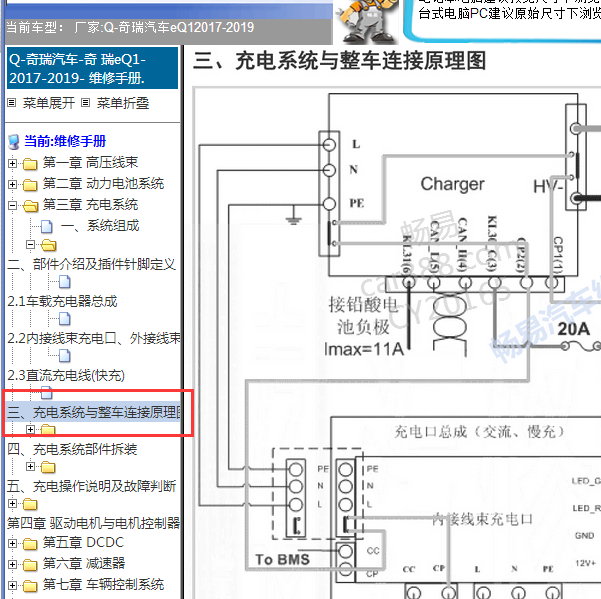The width and height of the screenshot is (601, 599).
Task: Click the page icon of 2.2内接线束充电口
Action: click(65, 319)
